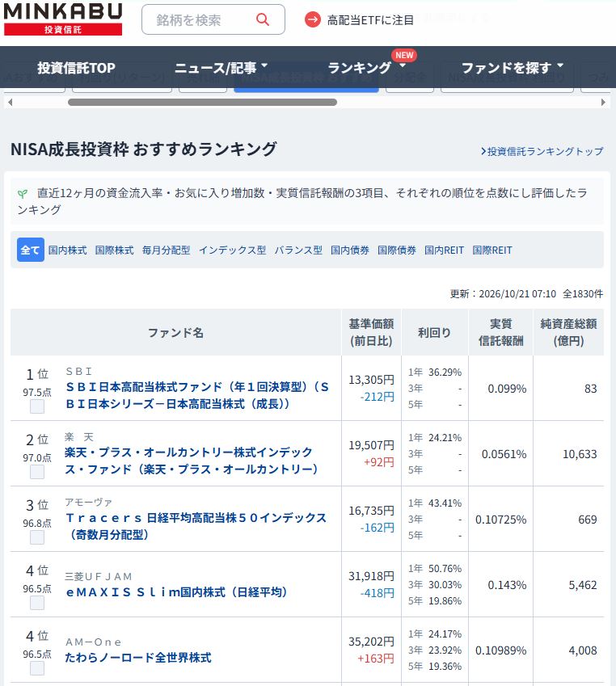616x686 pixels.
Task: Click the 35,202円 price cell
Action: point(371,642)
